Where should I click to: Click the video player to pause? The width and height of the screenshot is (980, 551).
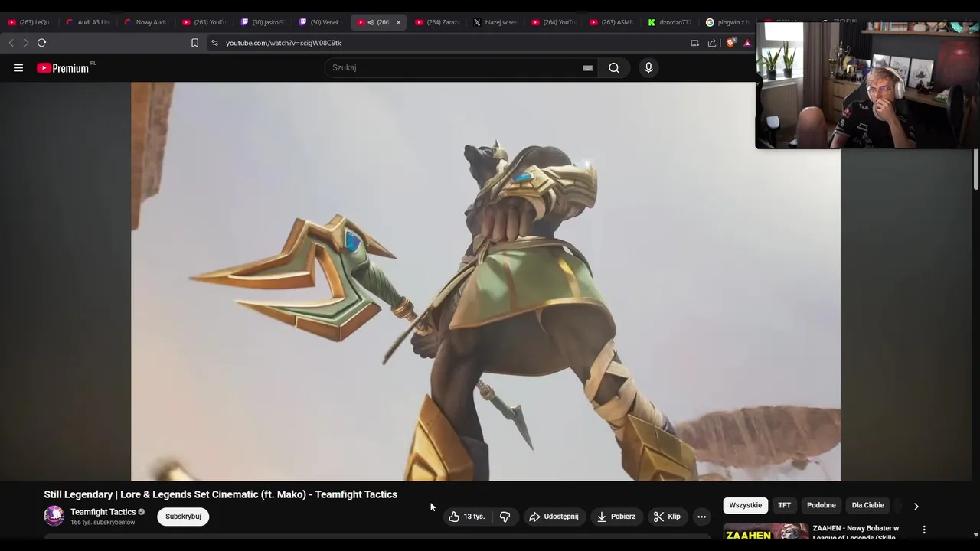tap(485, 282)
